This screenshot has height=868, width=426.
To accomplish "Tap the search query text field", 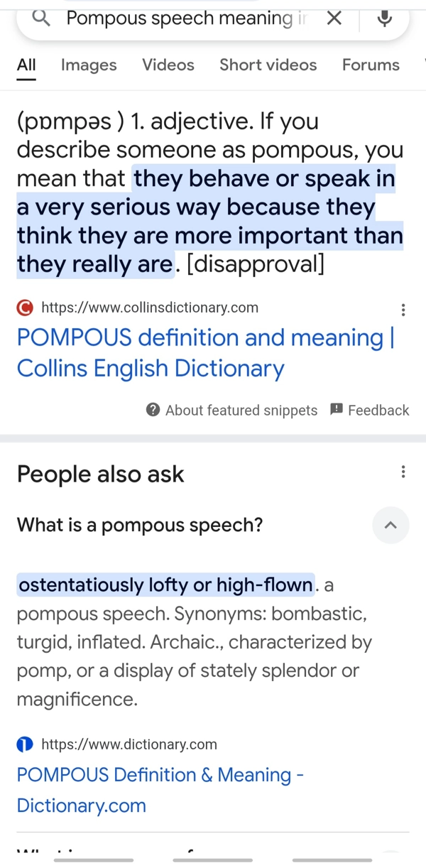I will coord(185,19).
